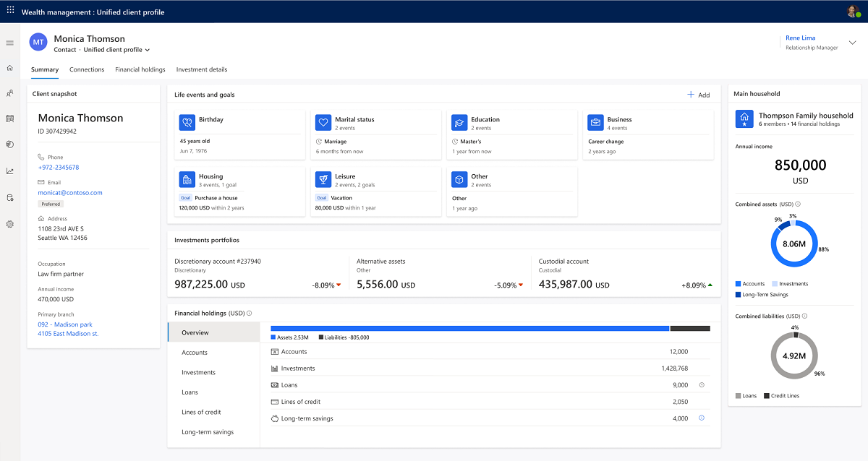Screen dimensions: 868x461
Task: Click the Birthday life event icon
Action: 187,122
